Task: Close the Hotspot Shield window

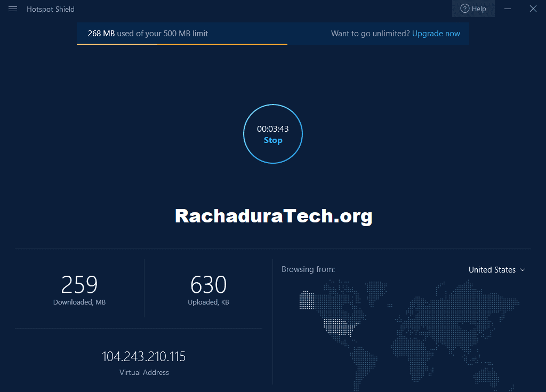Action: pyautogui.click(x=533, y=9)
